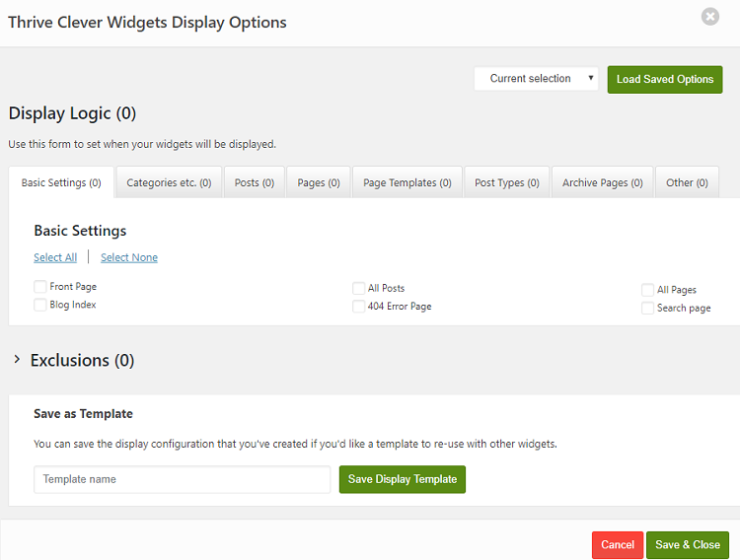Switch to the Posts tab
This screenshot has height=560, width=740.
pyautogui.click(x=255, y=182)
